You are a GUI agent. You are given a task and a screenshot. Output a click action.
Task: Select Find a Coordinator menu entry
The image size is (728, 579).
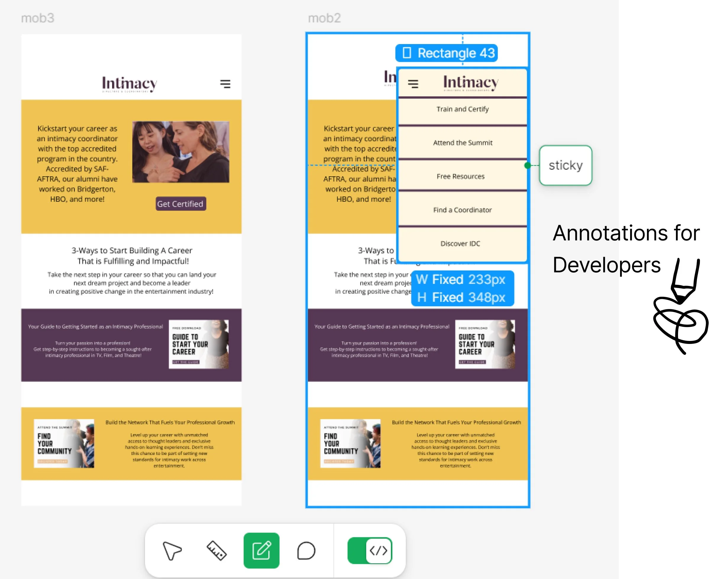(x=462, y=210)
